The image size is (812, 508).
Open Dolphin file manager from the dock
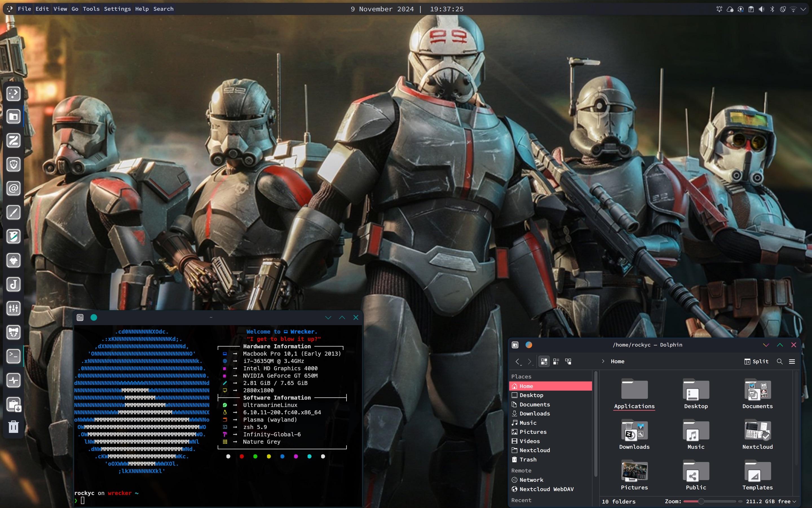coord(14,117)
